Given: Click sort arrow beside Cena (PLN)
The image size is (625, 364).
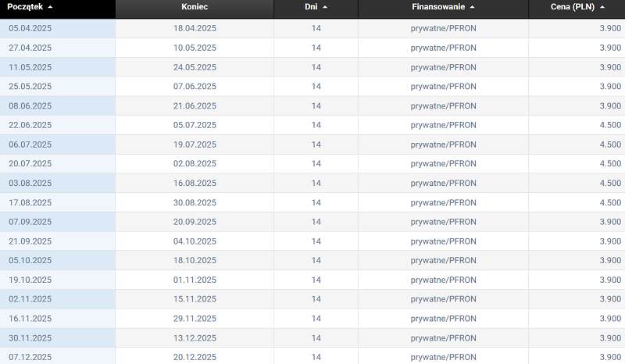Looking at the screenshot, I should pos(602,7).
